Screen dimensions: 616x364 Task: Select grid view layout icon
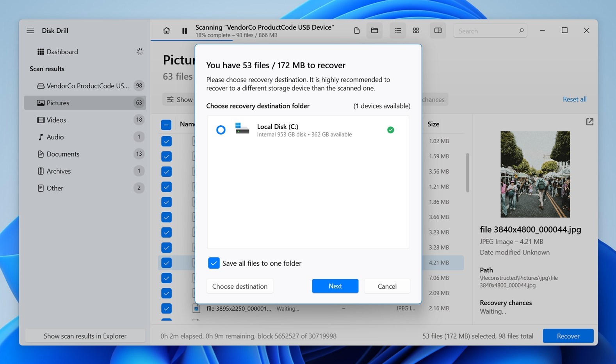point(416,30)
